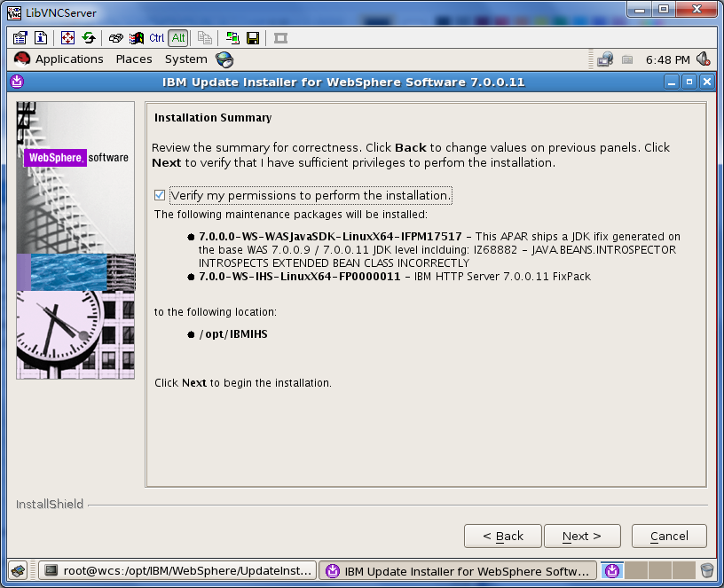Click IFPM17517 JavaSDK package name text
This screenshot has height=588, width=724.
click(330, 236)
